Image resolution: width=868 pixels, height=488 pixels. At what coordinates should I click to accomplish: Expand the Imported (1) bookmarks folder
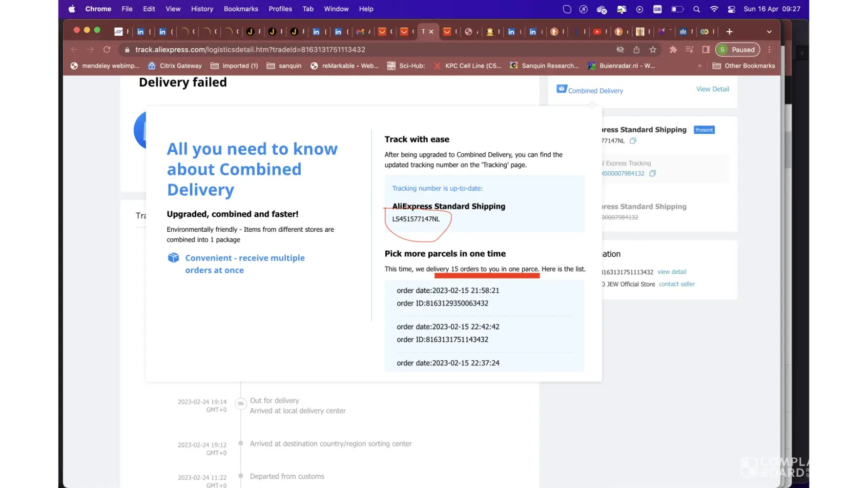point(234,66)
